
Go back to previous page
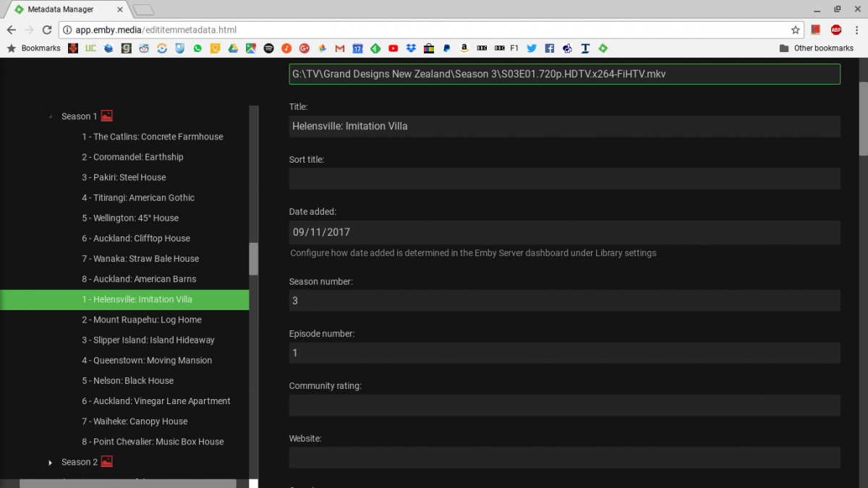(x=11, y=30)
